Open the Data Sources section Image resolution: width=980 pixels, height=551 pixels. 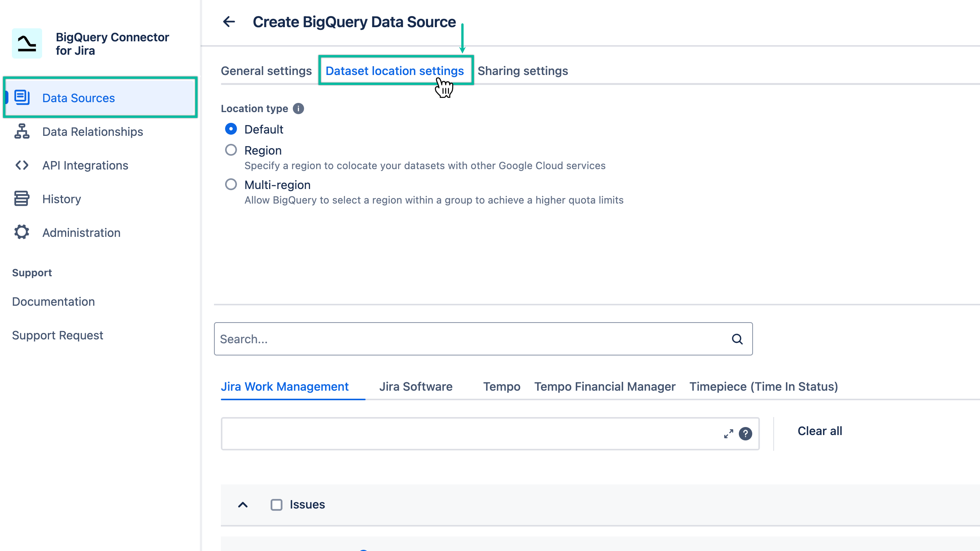click(78, 98)
